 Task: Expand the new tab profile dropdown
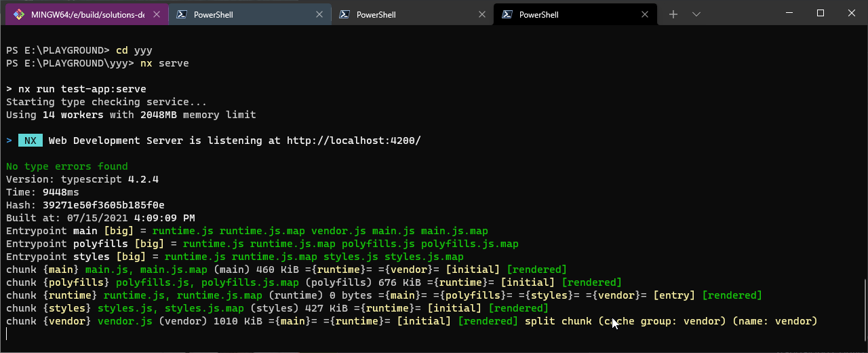(x=696, y=14)
